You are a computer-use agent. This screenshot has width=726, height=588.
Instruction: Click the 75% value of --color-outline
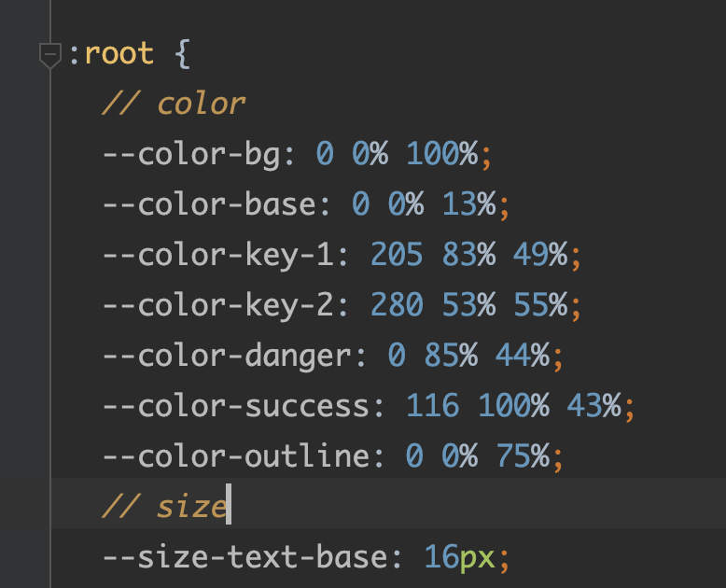pos(523,456)
